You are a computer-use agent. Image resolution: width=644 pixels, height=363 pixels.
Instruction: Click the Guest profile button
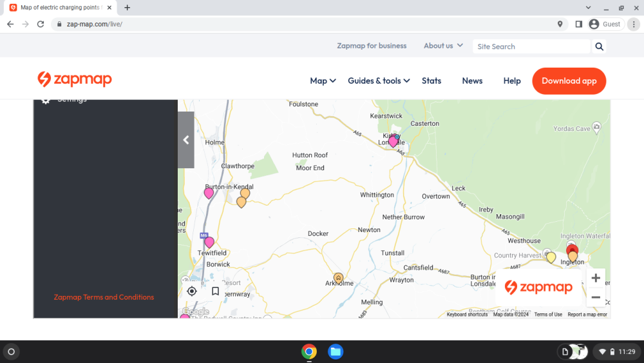(x=605, y=25)
